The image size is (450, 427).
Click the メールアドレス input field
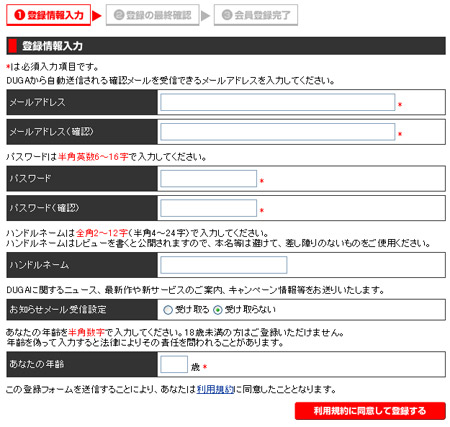(x=277, y=102)
